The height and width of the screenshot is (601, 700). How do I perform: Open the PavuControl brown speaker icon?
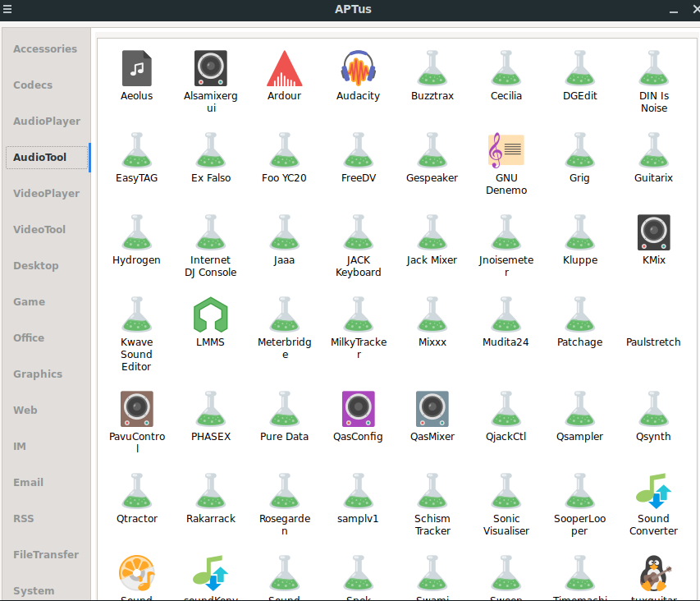[x=136, y=409]
